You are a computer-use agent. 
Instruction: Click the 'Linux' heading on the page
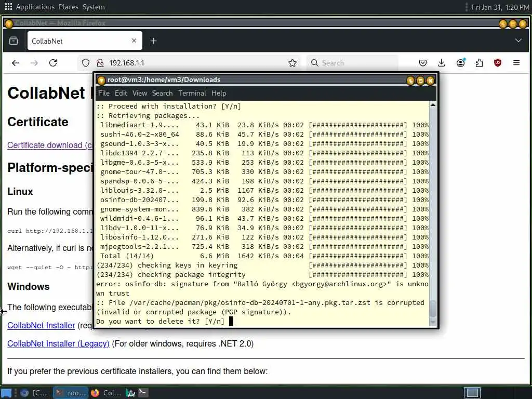(x=20, y=192)
